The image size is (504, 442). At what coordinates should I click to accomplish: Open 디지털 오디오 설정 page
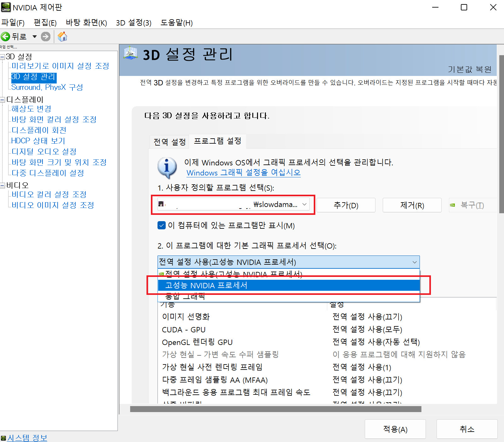click(44, 152)
